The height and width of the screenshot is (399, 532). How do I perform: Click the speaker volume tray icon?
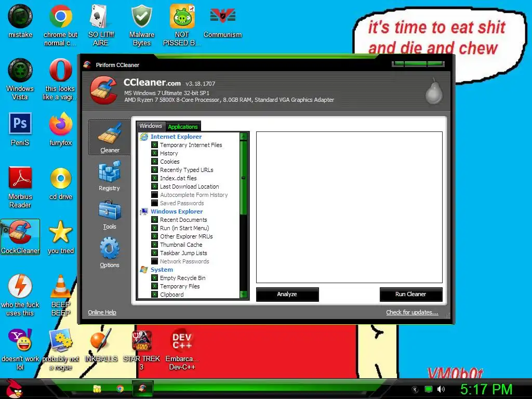point(441,389)
